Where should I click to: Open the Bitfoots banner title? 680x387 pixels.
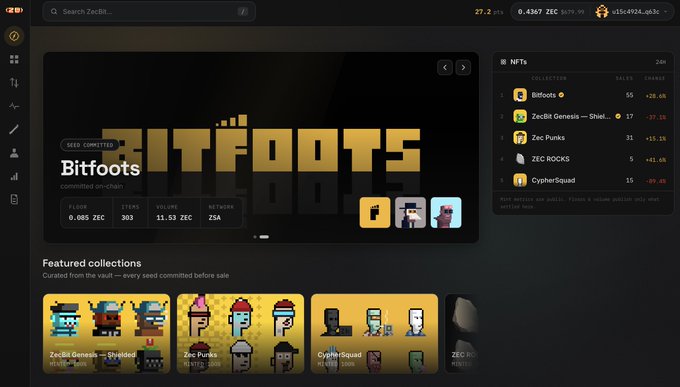(100, 168)
